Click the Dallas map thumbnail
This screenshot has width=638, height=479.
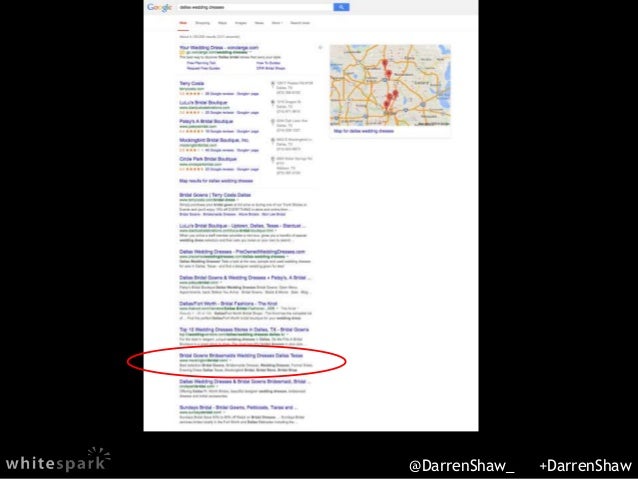(x=390, y=85)
